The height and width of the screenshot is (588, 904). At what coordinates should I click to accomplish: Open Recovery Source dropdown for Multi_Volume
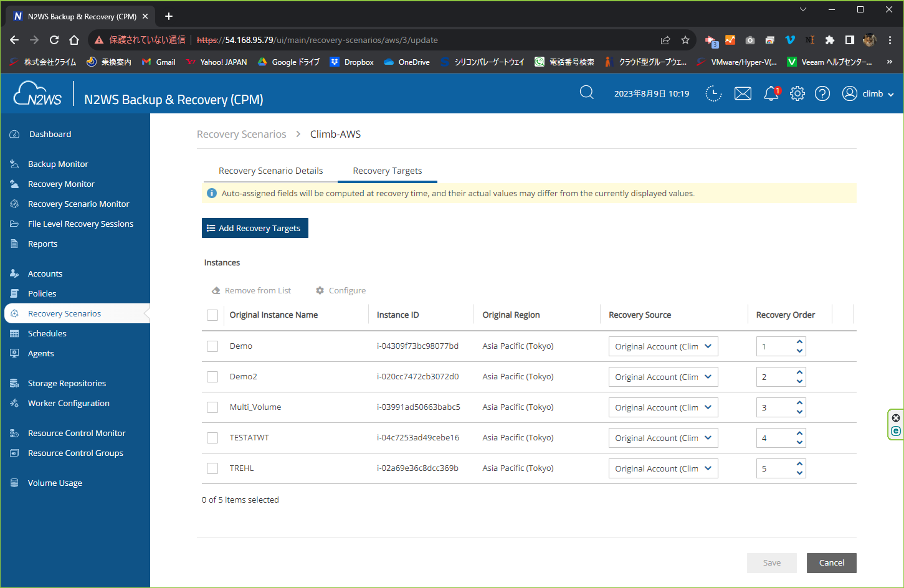(x=663, y=407)
